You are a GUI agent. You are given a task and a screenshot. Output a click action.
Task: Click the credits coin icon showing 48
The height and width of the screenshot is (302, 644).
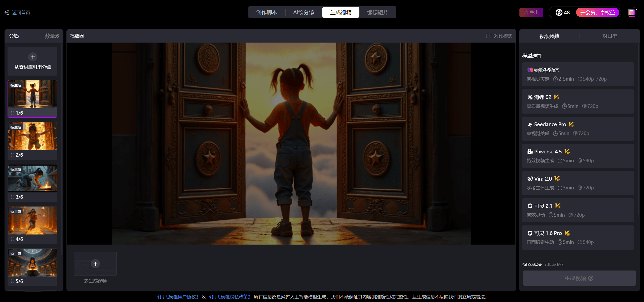point(559,12)
